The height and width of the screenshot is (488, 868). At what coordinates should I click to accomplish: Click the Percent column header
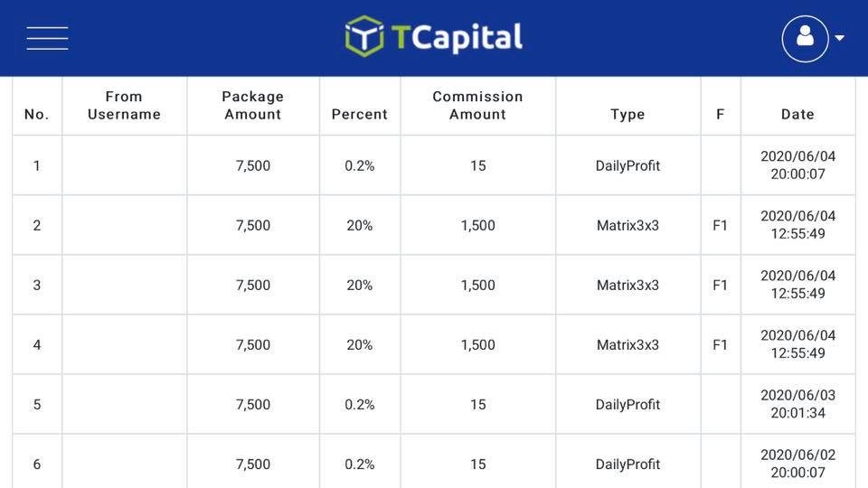click(x=359, y=115)
